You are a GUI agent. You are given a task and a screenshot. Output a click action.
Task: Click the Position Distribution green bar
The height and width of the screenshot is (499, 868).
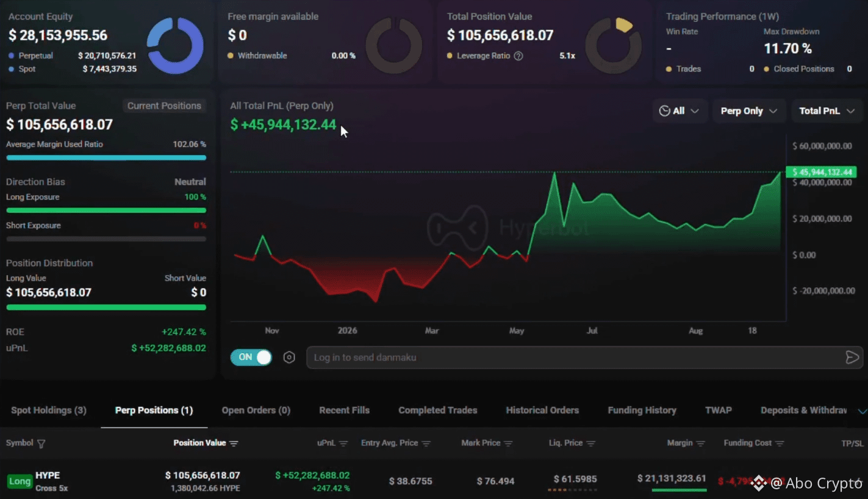[x=106, y=307]
